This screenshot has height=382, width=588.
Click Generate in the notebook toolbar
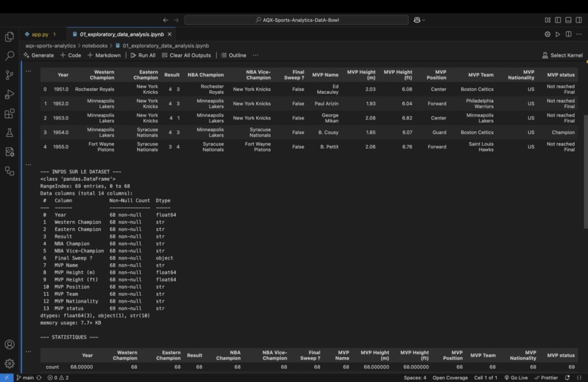click(39, 55)
